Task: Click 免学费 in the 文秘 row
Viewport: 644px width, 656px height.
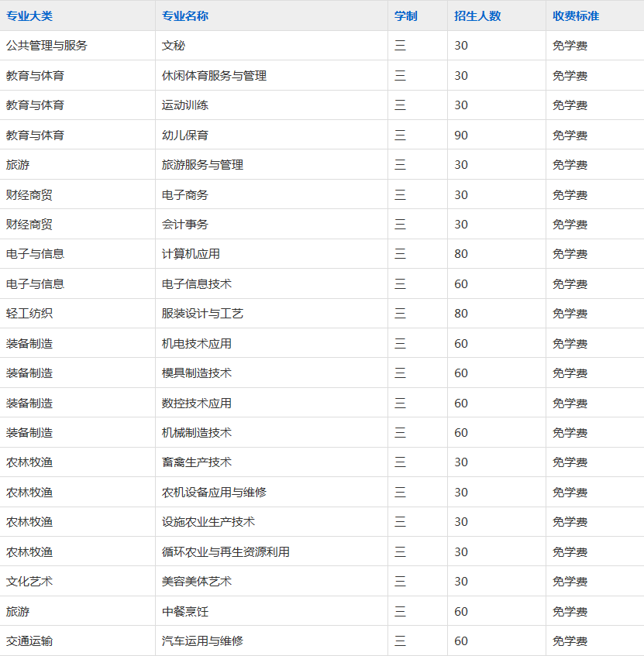Action: coord(570,46)
